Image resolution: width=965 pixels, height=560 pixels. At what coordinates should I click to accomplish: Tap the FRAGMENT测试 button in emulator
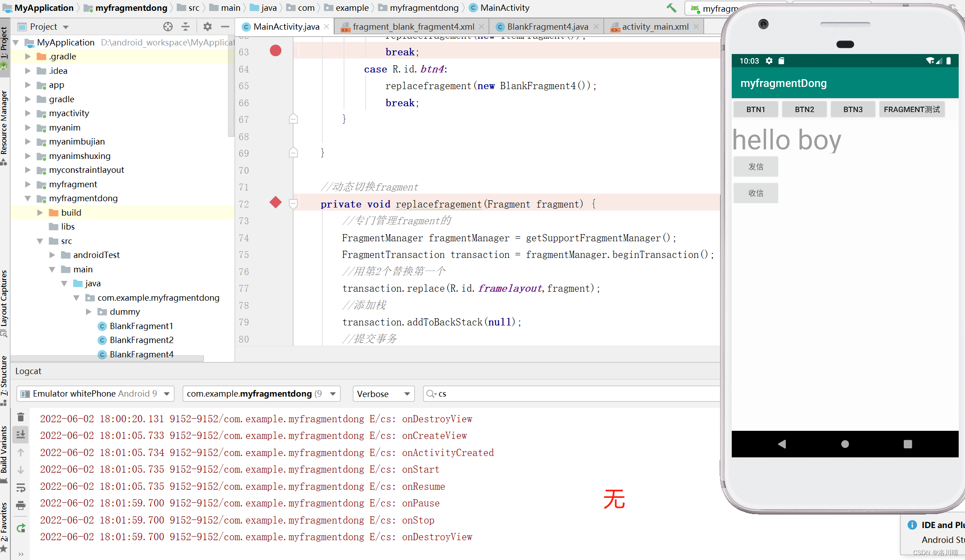point(912,109)
